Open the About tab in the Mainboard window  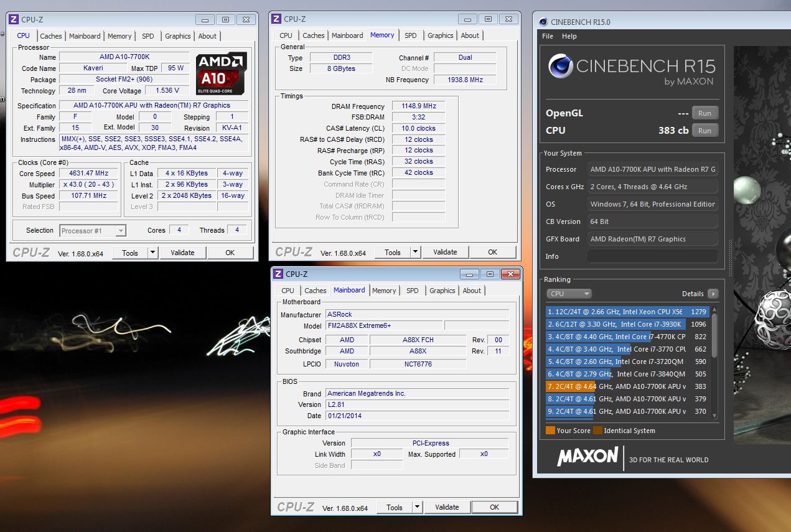[472, 291]
